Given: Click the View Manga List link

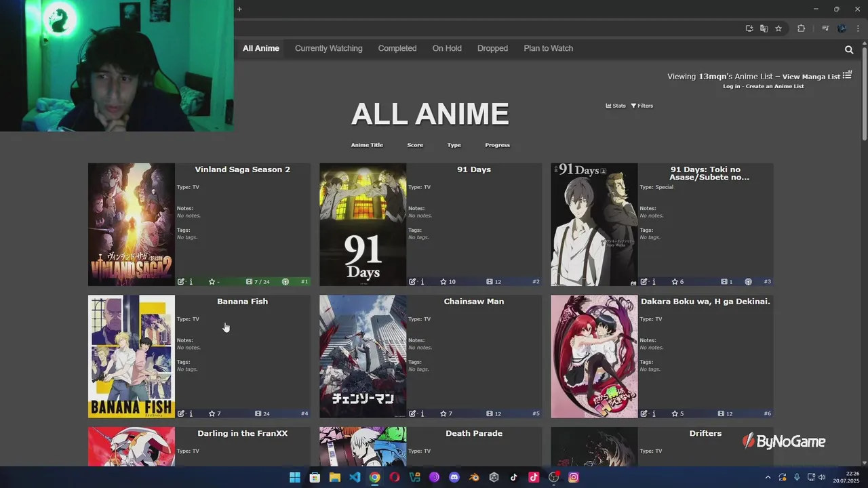Looking at the screenshot, I should [x=811, y=77].
